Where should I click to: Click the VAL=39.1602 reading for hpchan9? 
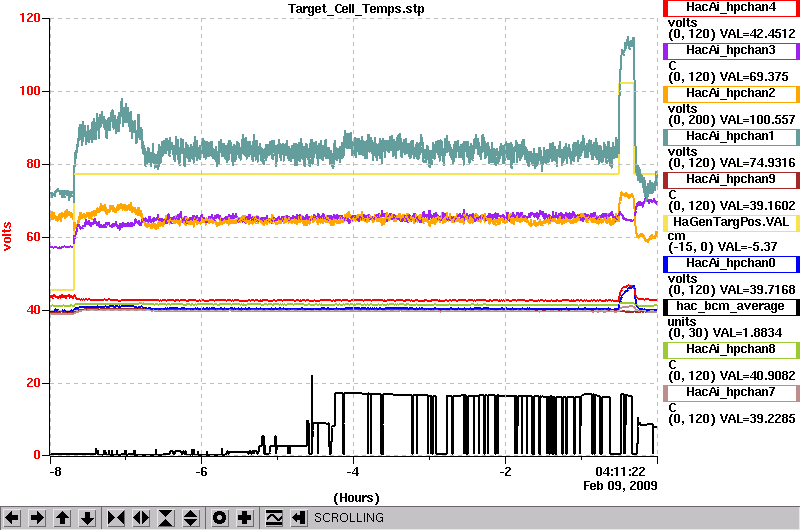pos(758,206)
